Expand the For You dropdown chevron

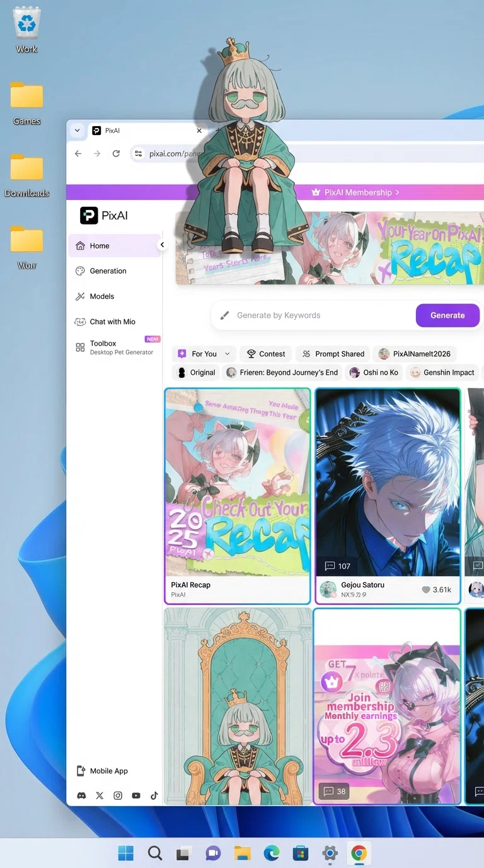click(x=228, y=354)
